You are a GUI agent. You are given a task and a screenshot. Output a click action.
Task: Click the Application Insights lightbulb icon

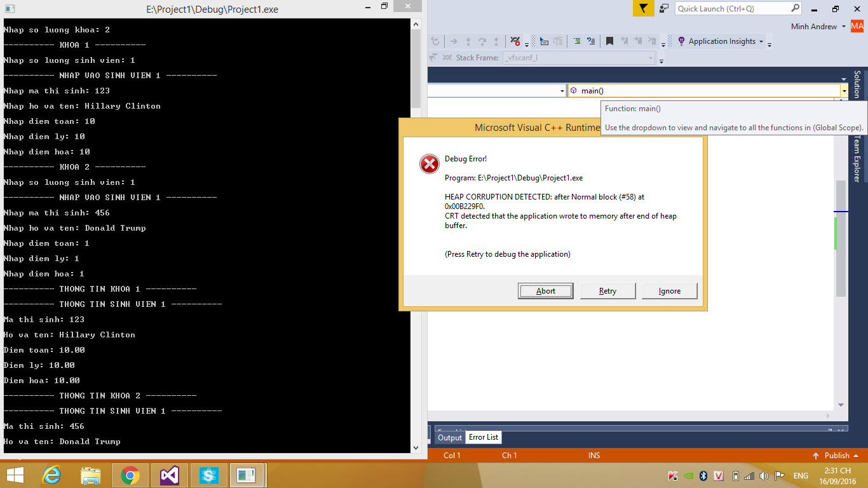pos(681,41)
